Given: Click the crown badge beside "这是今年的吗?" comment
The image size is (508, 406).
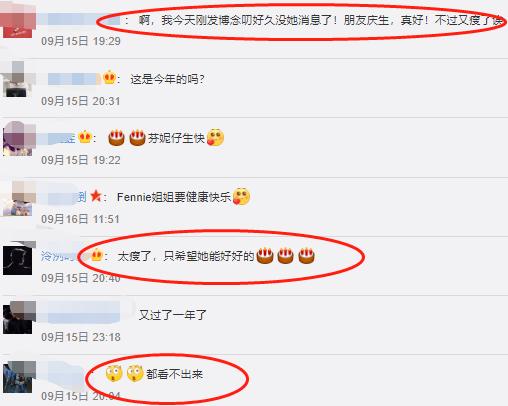Looking at the screenshot, I should coord(109,78).
